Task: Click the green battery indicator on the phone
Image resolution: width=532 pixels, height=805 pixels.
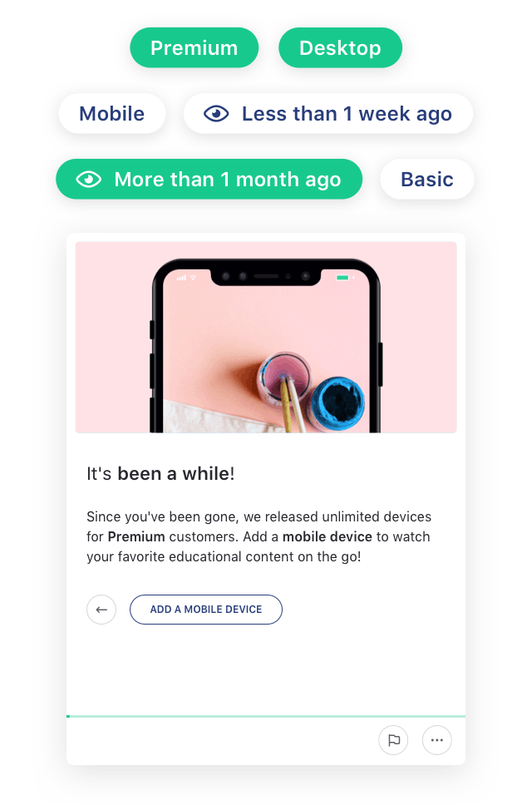Action: [343, 278]
